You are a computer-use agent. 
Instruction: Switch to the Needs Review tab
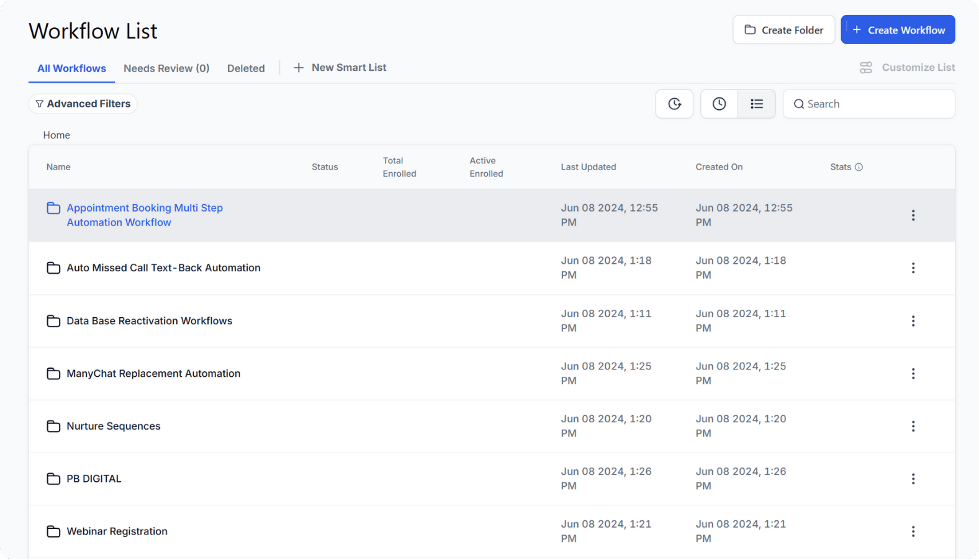[x=166, y=68]
